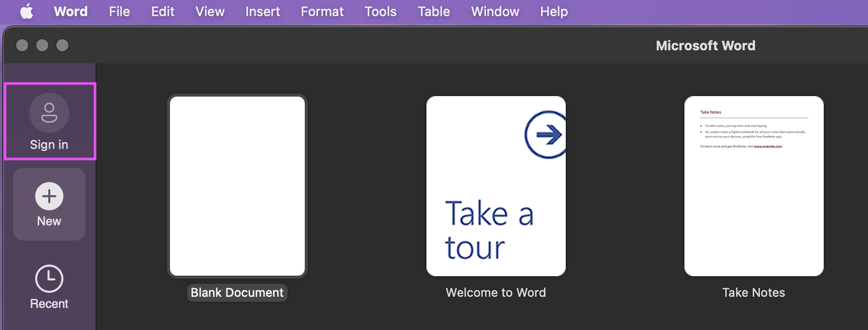Open the Table menu
The width and height of the screenshot is (868, 330).
click(433, 11)
